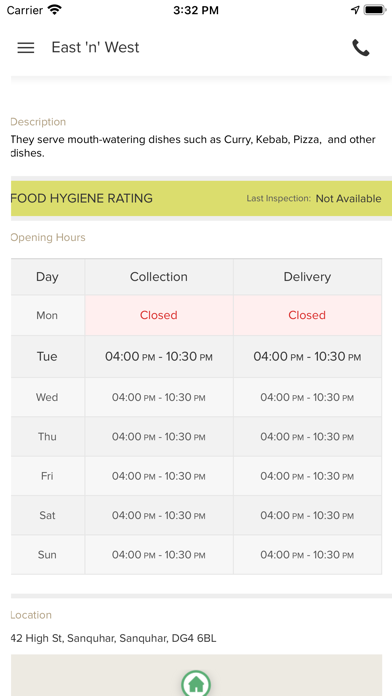
Task: Tap the phone call icon
Action: tap(360, 47)
